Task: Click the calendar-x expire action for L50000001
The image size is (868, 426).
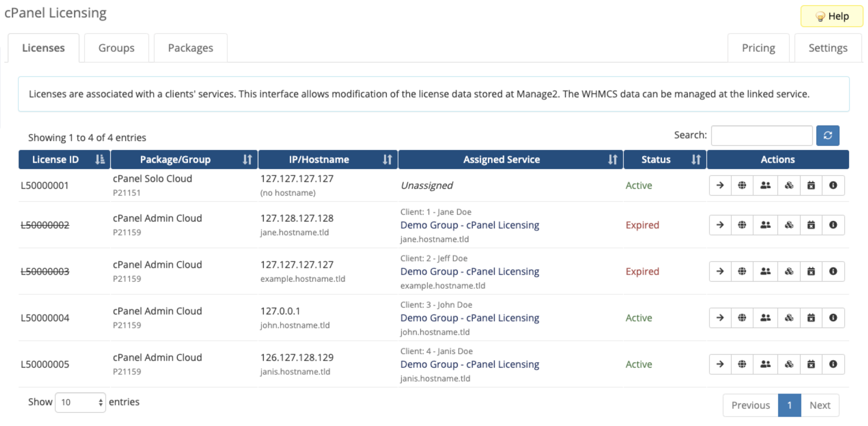Action: [811, 185]
